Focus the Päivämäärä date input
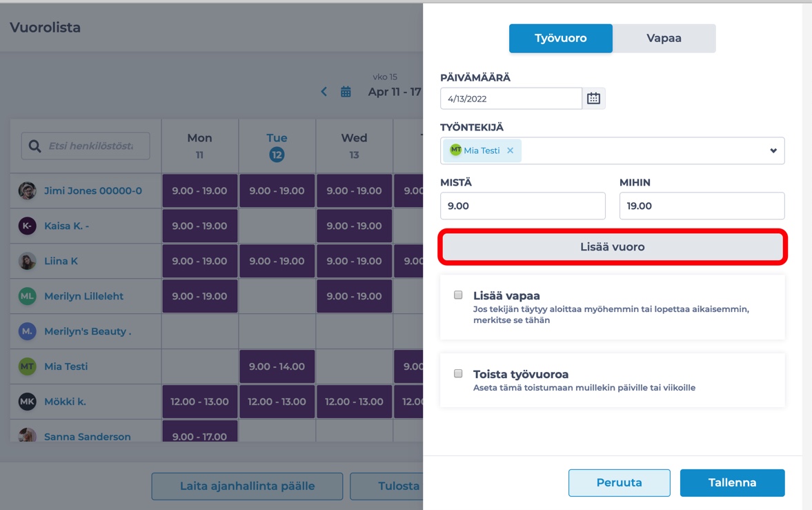This screenshot has width=812, height=510. click(511, 99)
